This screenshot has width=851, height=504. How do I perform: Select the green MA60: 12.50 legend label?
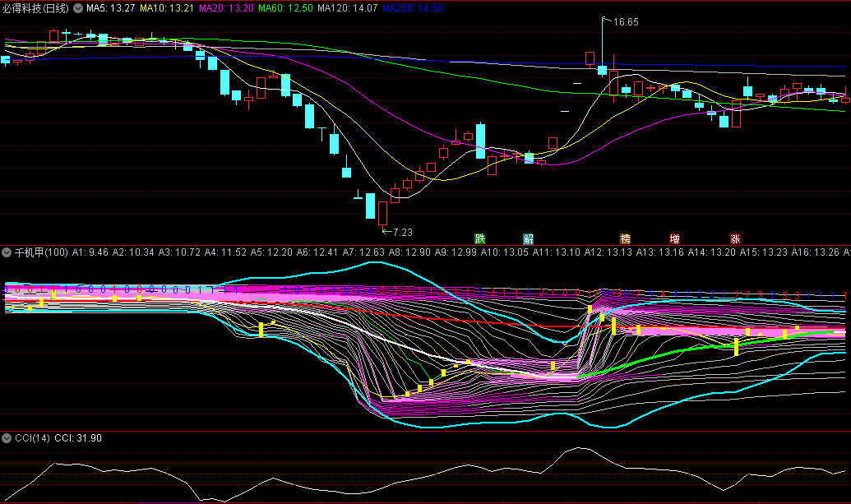click(x=285, y=7)
